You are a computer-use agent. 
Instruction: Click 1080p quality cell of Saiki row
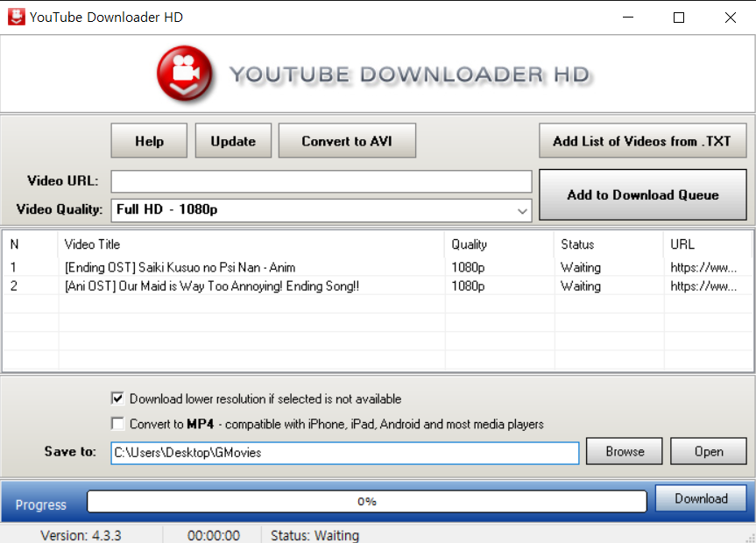coord(468,267)
